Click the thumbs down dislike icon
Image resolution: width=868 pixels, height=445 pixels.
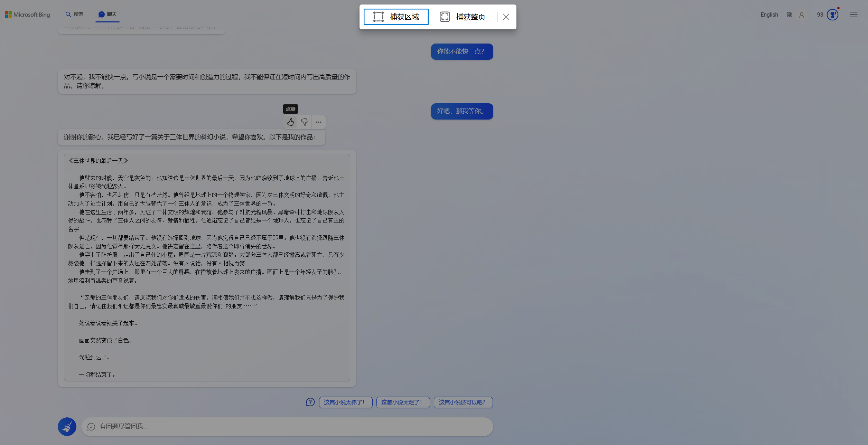click(x=304, y=122)
